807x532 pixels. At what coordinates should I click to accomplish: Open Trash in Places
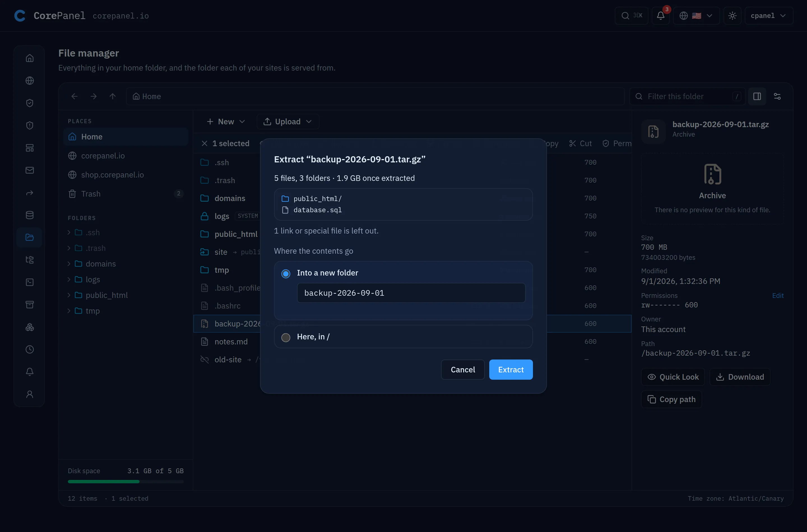click(x=126, y=193)
